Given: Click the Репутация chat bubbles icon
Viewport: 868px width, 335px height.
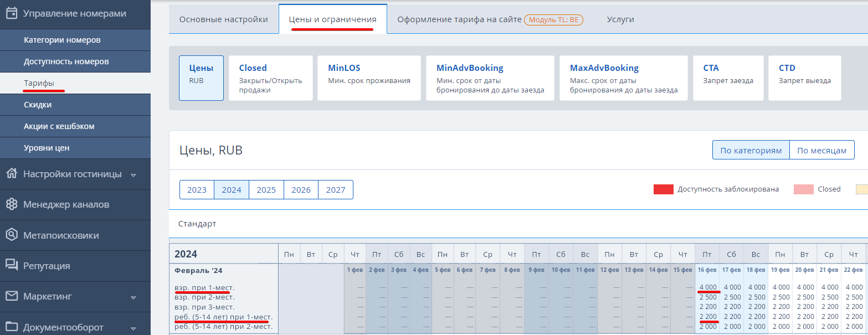Looking at the screenshot, I should tap(12, 265).
